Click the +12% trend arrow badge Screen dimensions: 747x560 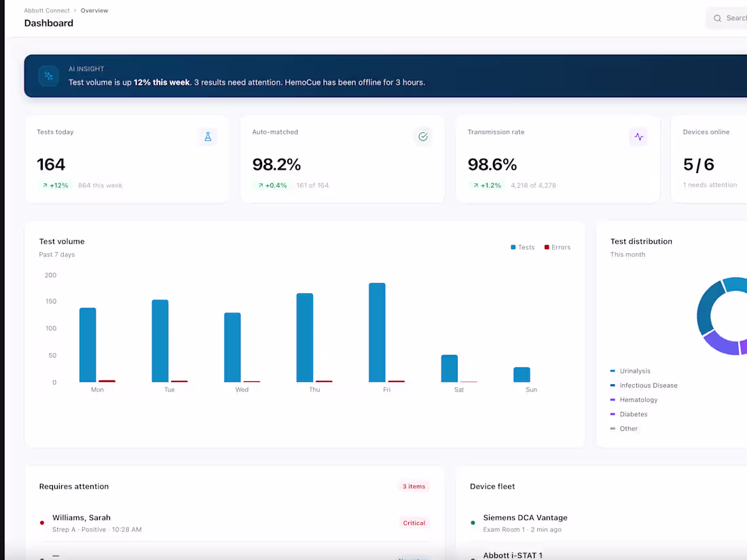[55, 185]
